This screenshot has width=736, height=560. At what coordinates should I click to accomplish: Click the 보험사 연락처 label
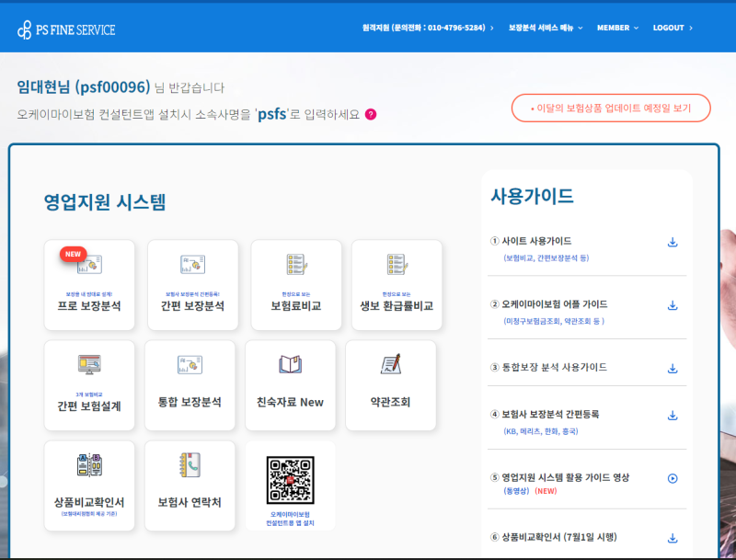190,502
